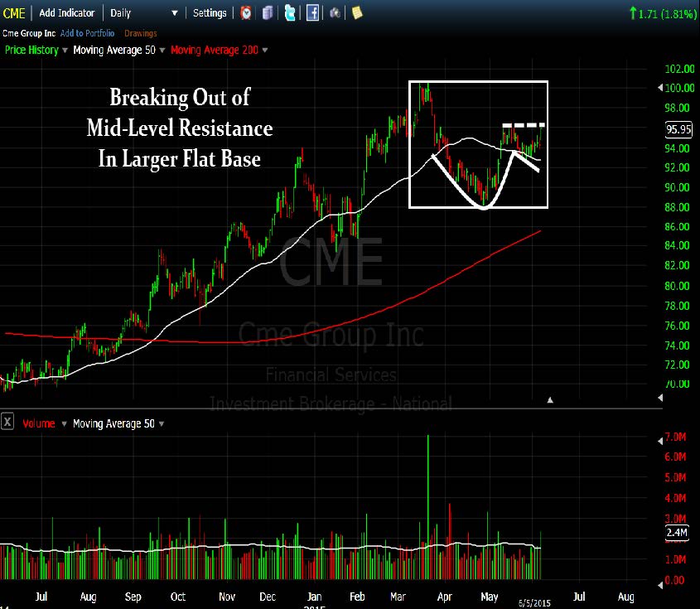
Task: Click the 95.95 current price label
Action: pyautogui.click(x=678, y=129)
